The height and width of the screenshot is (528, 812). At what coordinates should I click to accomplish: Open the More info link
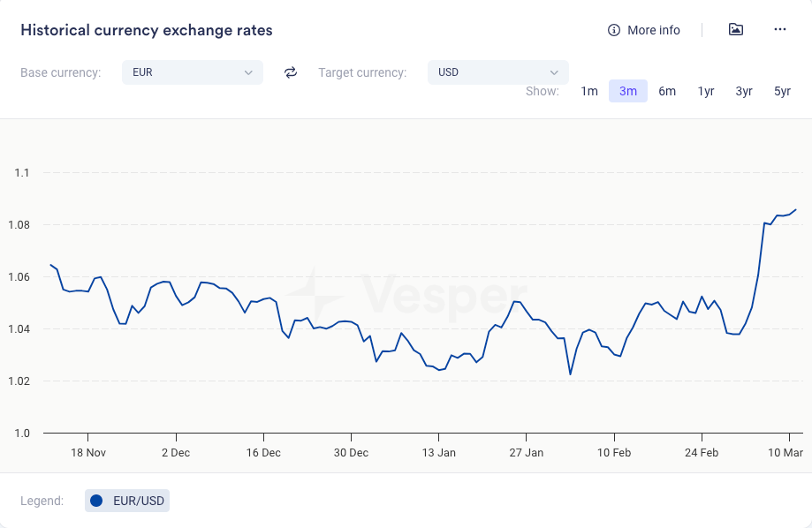(x=654, y=30)
